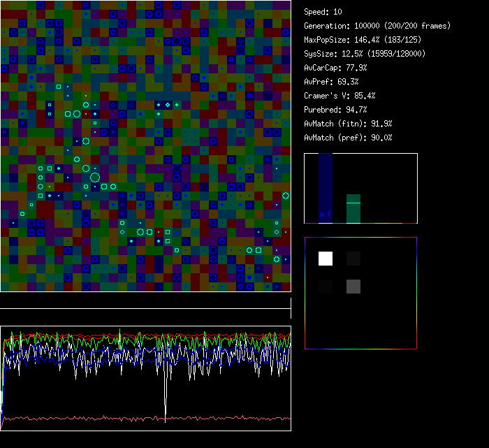489x448 pixels.
Task: Select the cyan octagon at the grid's right edge
Action: [286, 196]
